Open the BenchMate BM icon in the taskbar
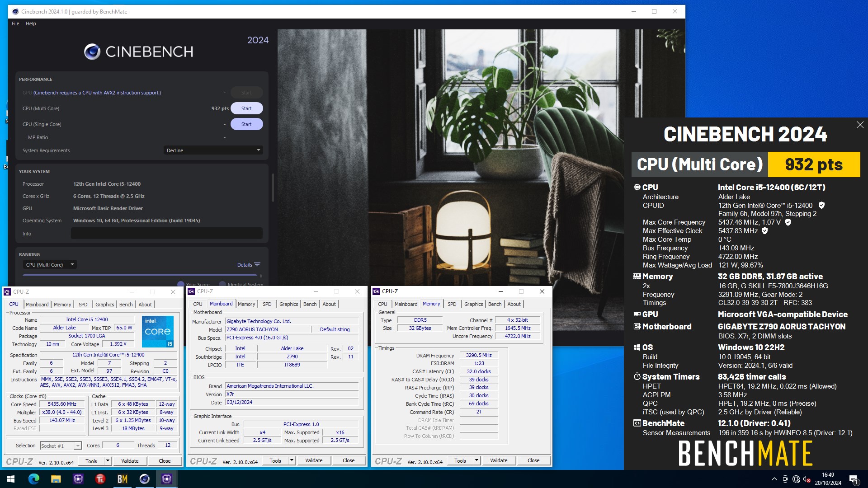868x488 pixels. (123, 479)
